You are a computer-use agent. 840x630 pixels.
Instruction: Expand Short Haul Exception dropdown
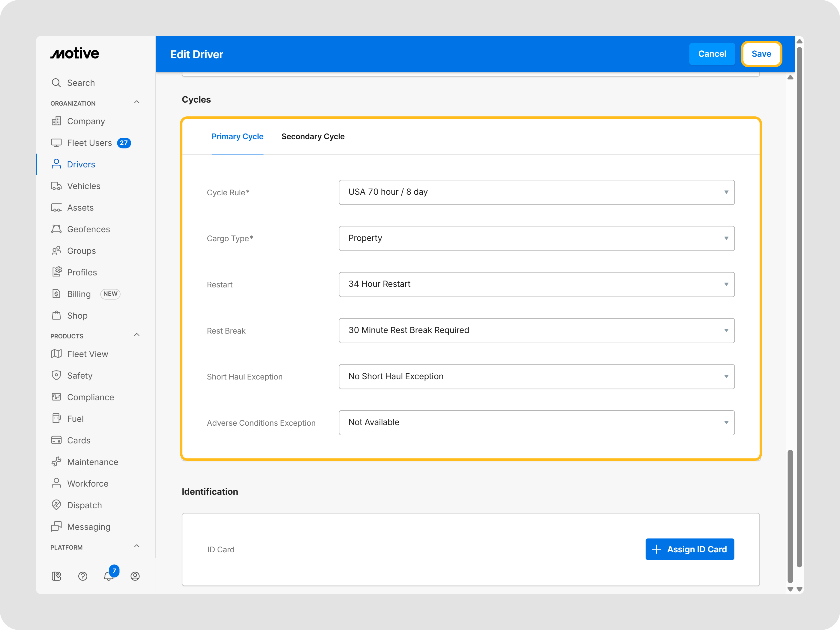536,376
